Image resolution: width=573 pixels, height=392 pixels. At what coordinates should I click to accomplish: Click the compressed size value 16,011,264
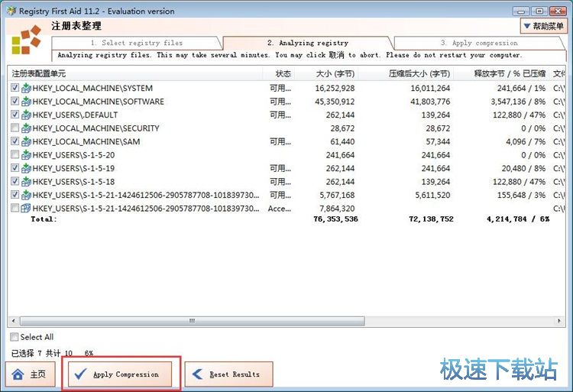(x=430, y=88)
